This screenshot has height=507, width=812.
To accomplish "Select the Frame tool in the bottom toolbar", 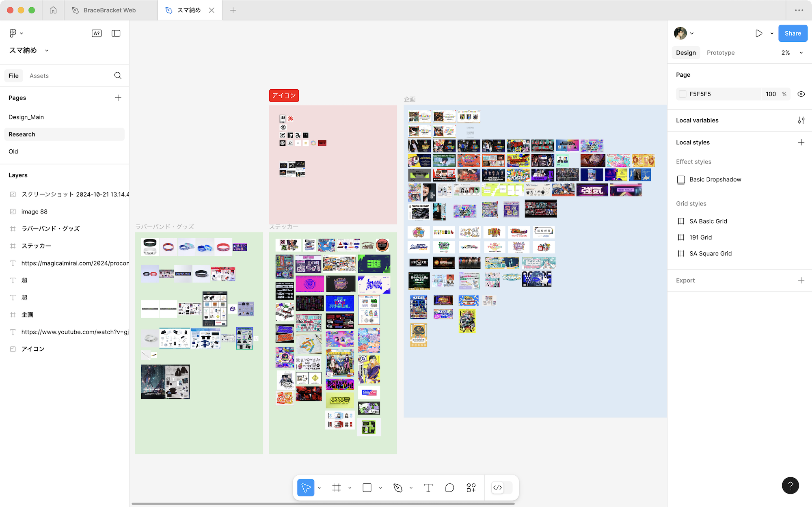I will (336, 488).
